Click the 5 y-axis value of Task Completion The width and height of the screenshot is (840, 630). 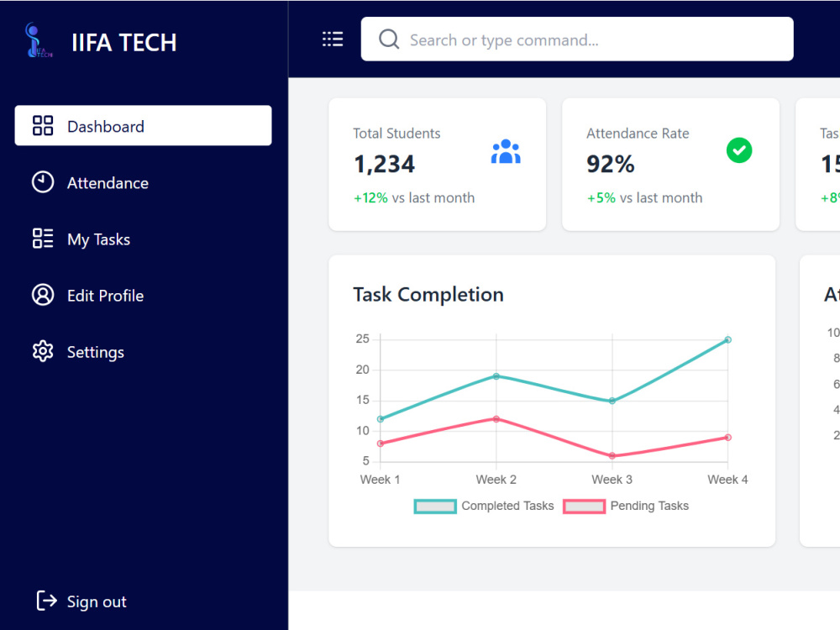[x=366, y=461]
